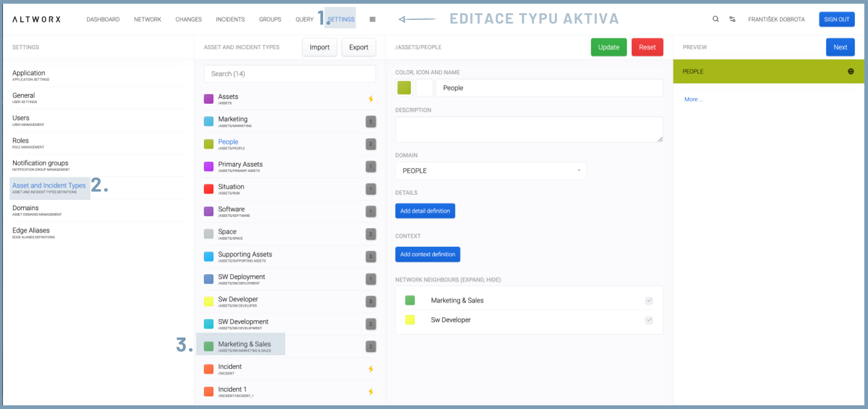Click the lightning bolt next to Incident 1

(x=371, y=391)
